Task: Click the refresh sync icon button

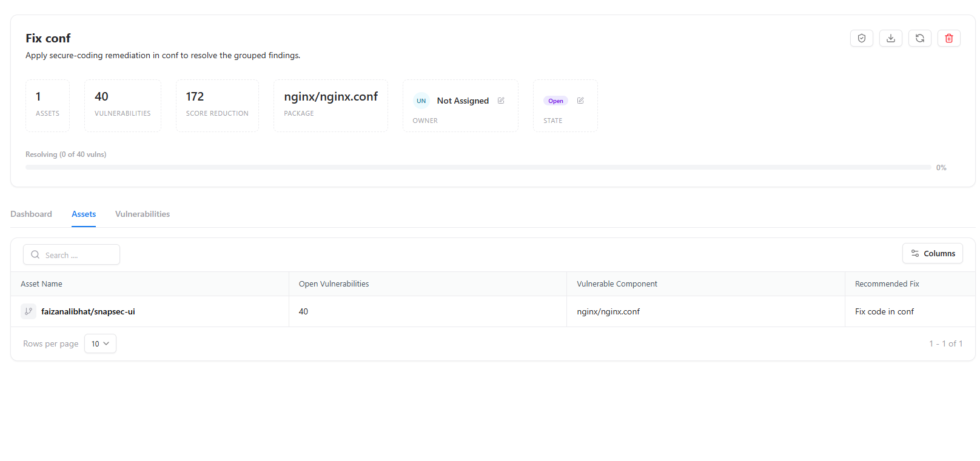Action: (919, 38)
